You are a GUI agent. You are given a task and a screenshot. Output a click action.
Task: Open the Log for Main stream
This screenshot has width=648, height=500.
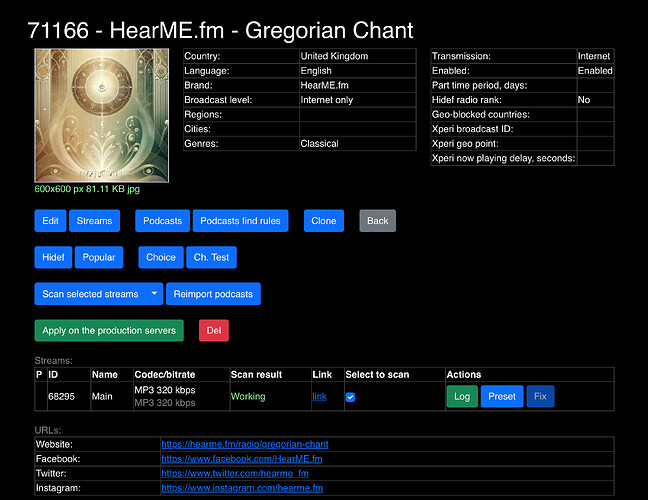461,396
